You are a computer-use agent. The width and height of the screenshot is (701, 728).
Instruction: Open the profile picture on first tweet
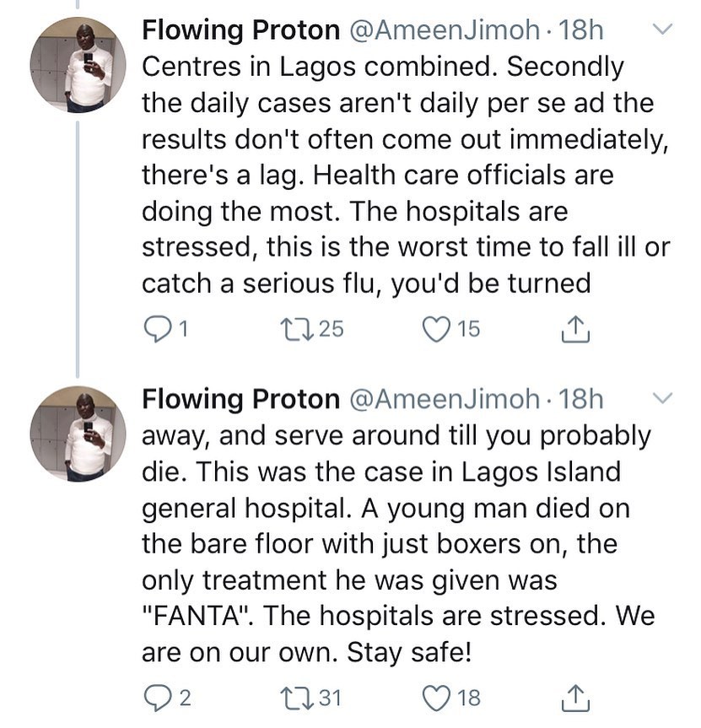tap(77, 65)
